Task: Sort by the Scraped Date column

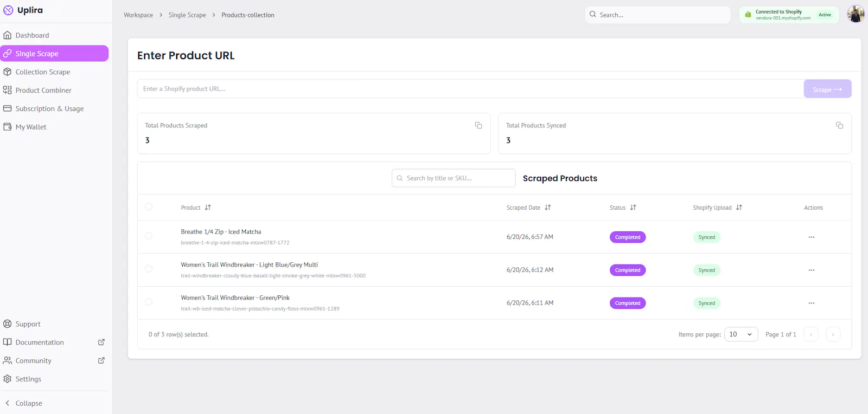Action: click(528, 208)
